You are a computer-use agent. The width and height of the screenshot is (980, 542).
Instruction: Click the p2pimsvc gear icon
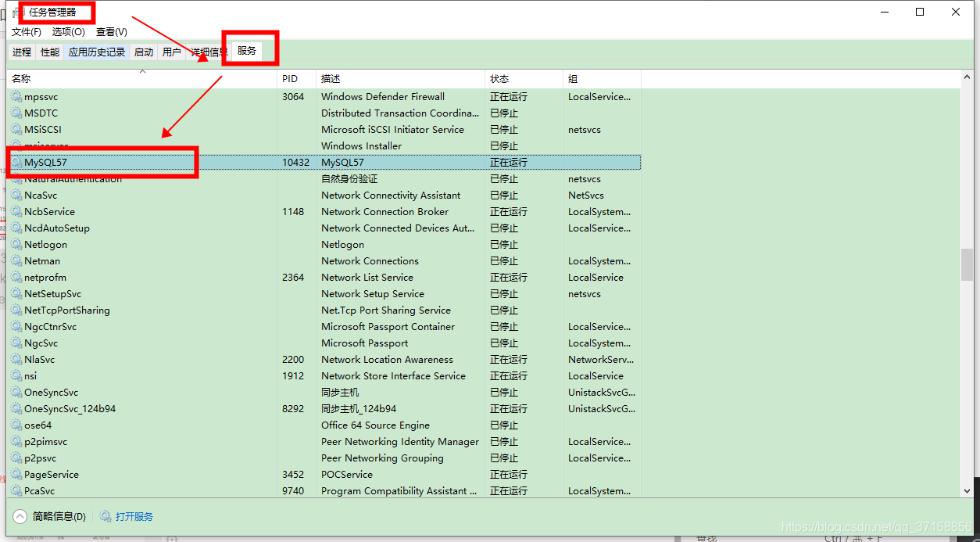[x=17, y=442]
